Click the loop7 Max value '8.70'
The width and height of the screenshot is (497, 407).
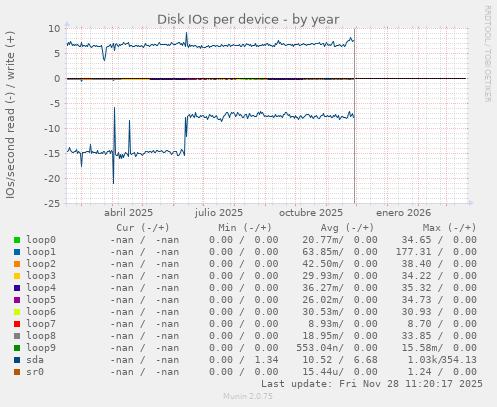(x=419, y=324)
